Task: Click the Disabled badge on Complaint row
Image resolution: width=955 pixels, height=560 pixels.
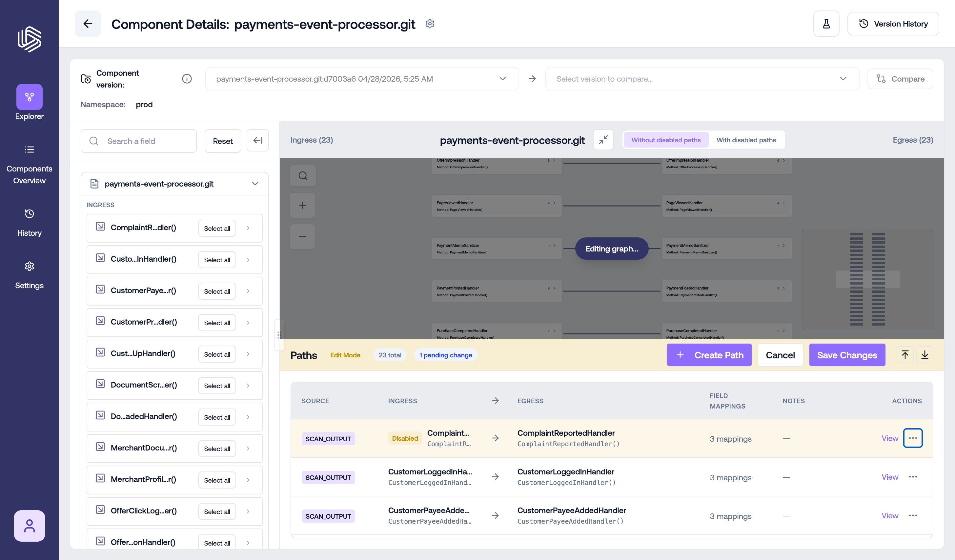Action: (x=405, y=438)
